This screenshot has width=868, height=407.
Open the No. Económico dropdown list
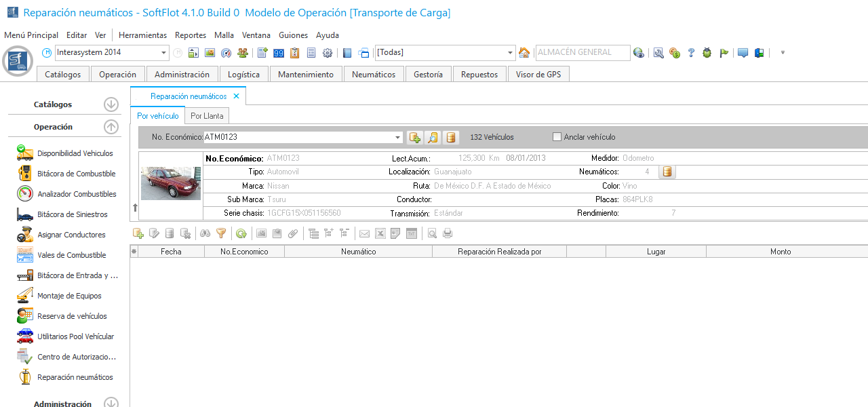pos(398,138)
